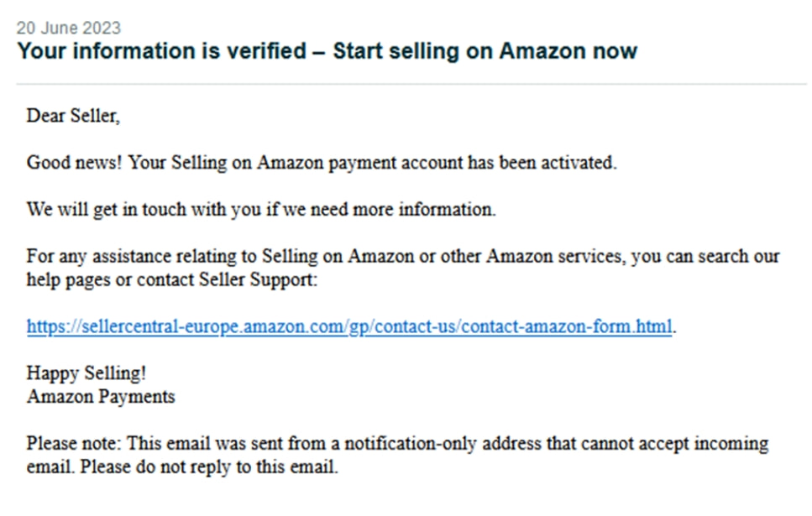812x516 pixels.
Task: Click the horizontal divider under the subject
Action: click(x=411, y=84)
